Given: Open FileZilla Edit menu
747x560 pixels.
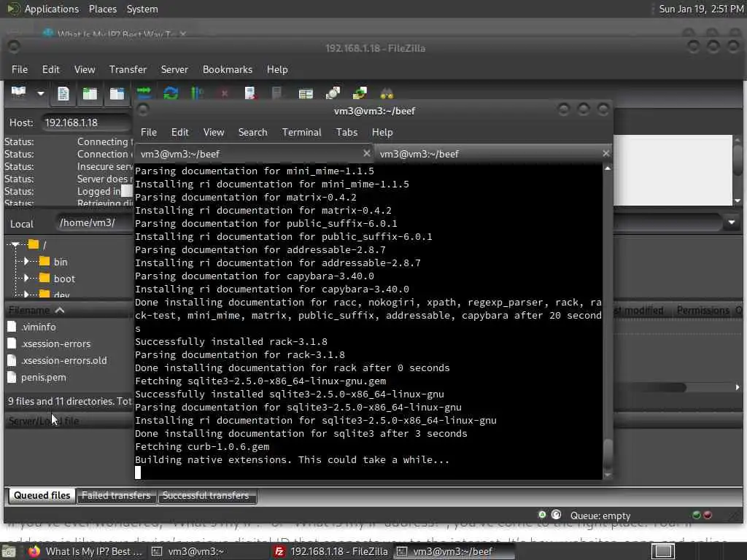Looking at the screenshot, I should click(x=50, y=69).
